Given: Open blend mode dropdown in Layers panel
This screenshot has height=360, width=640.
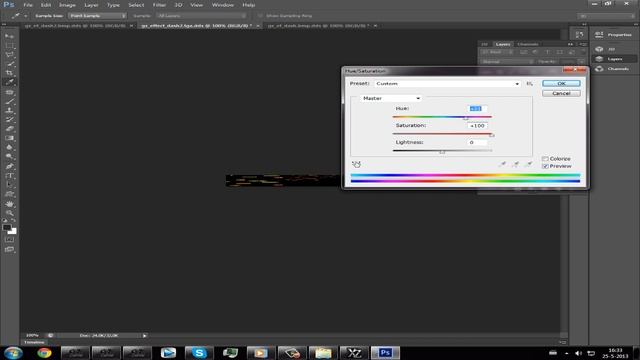Looking at the screenshot, I should [507, 62].
